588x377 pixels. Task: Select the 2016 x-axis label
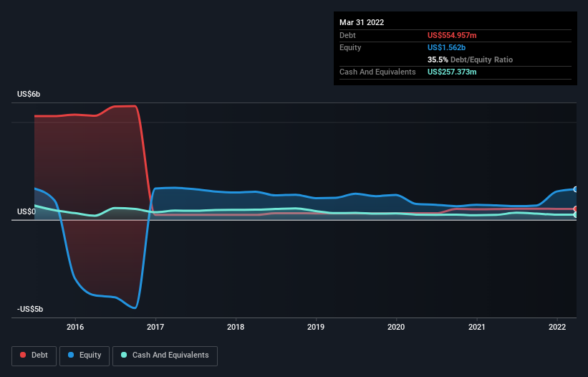[75, 327]
